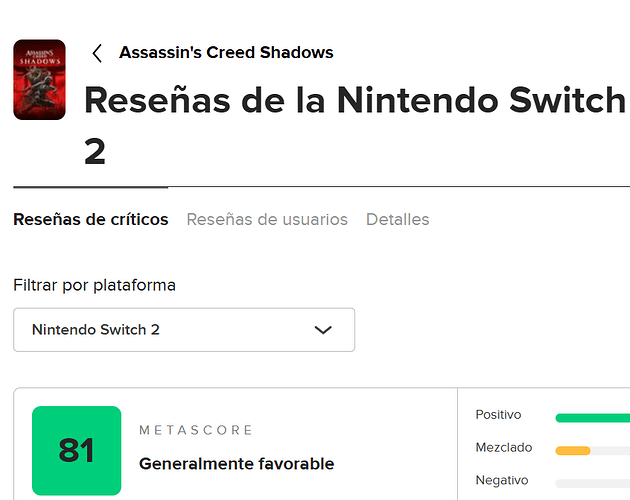This screenshot has width=630, height=500.
Task: Select the Positivo reviews label
Action: (498, 415)
